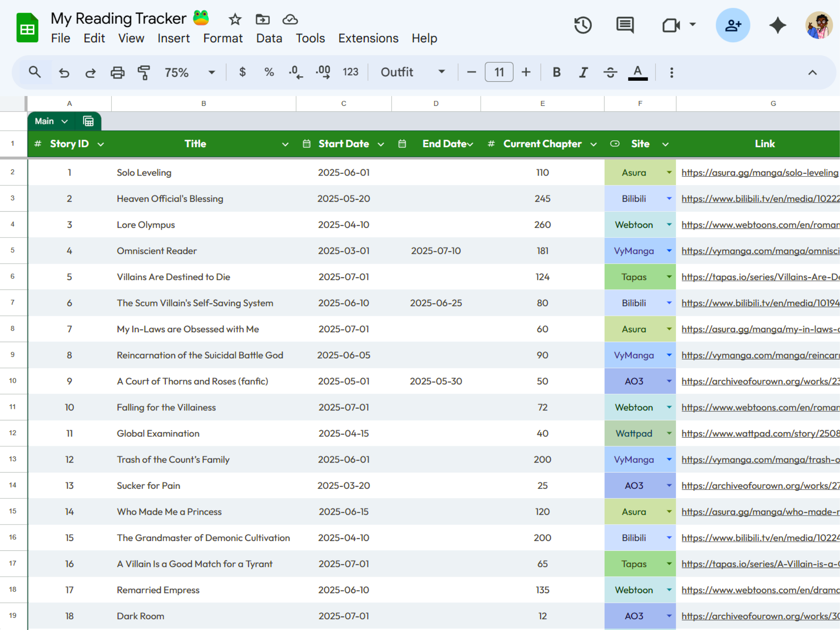Open the Insert menu
The width and height of the screenshot is (840, 630).
[x=173, y=38]
